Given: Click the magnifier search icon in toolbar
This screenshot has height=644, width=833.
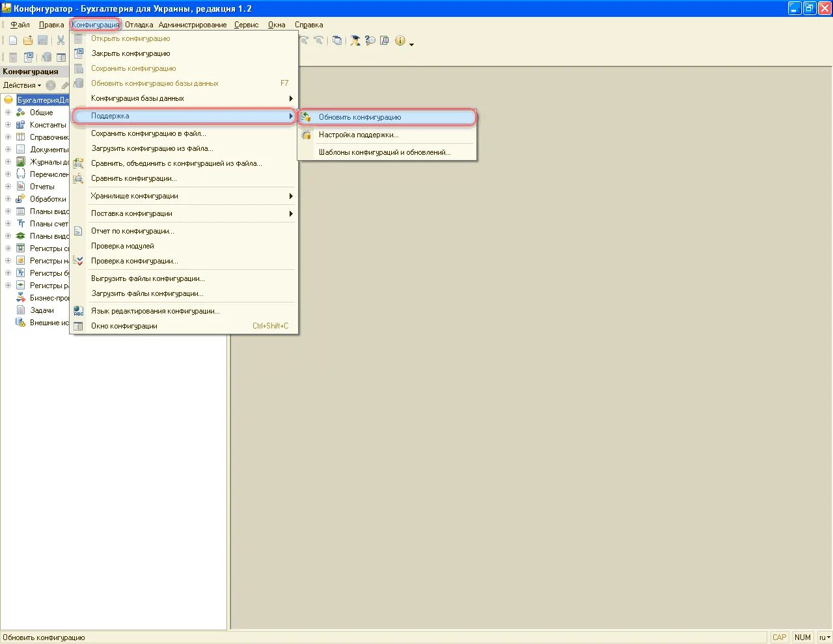Looking at the screenshot, I should click(370, 40).
